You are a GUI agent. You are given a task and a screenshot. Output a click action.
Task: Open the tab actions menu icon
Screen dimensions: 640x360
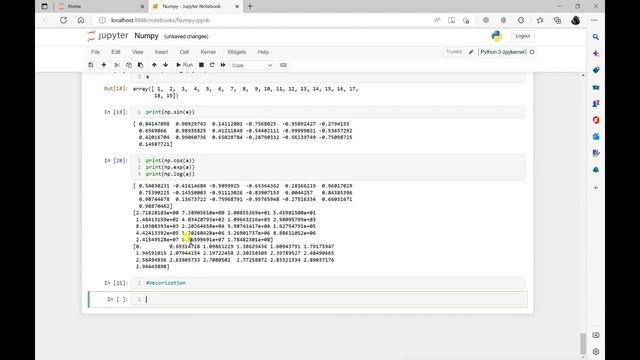pos(44,7)
